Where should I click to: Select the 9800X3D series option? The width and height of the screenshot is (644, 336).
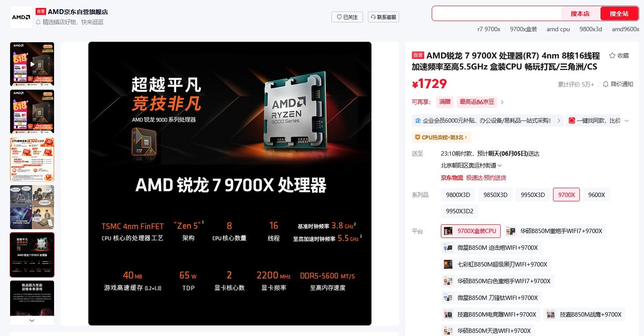tap(458, 195)
